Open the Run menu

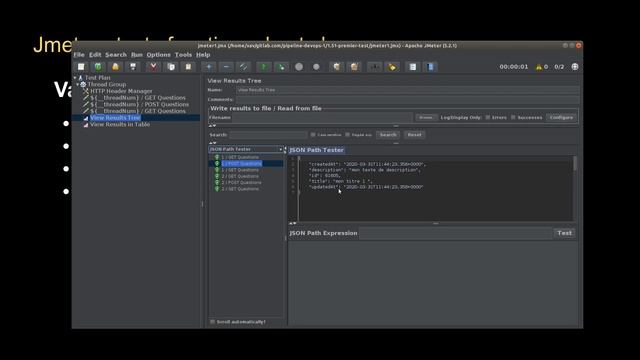click(137, 55)
